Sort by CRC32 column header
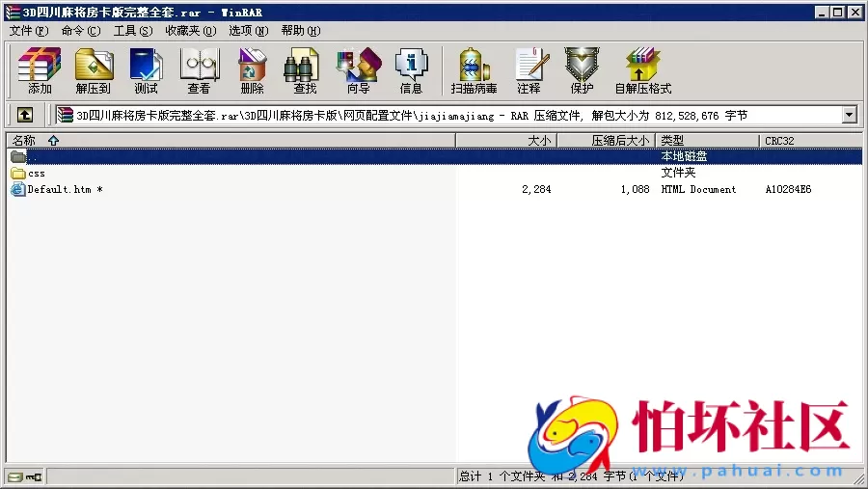 click(x=810, y=141)
